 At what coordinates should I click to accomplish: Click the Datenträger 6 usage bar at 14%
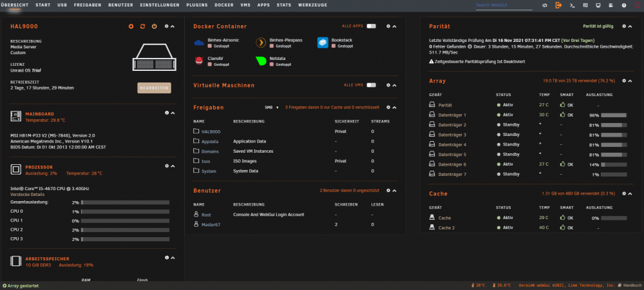tap(614, 165)
